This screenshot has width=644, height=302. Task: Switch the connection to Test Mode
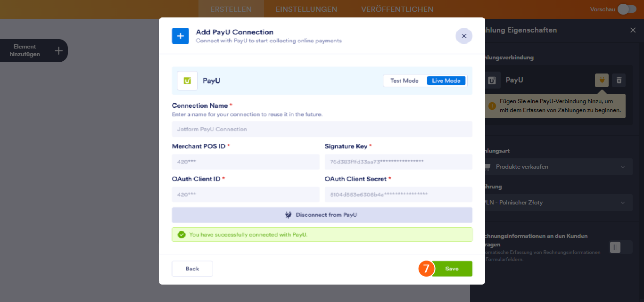tap(405, 80)
